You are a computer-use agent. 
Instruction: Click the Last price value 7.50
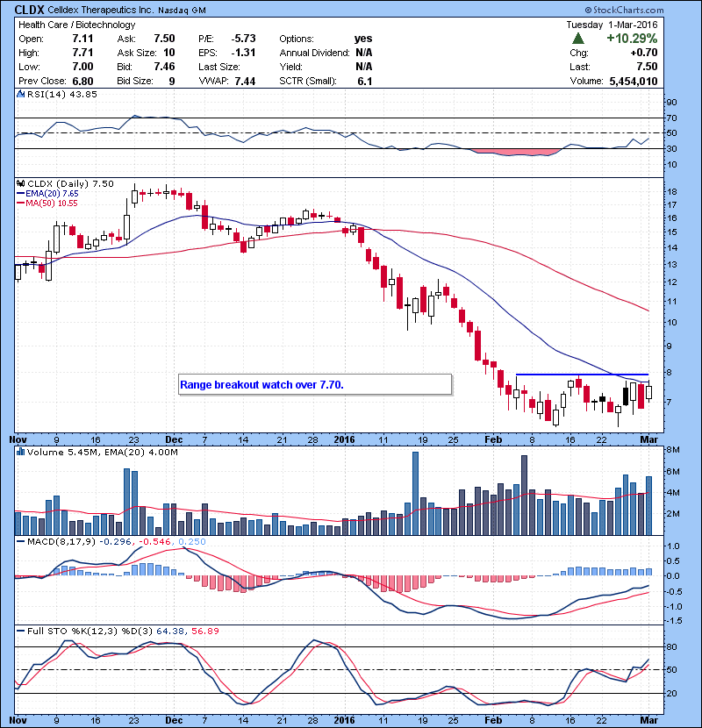tap(648, 67)
